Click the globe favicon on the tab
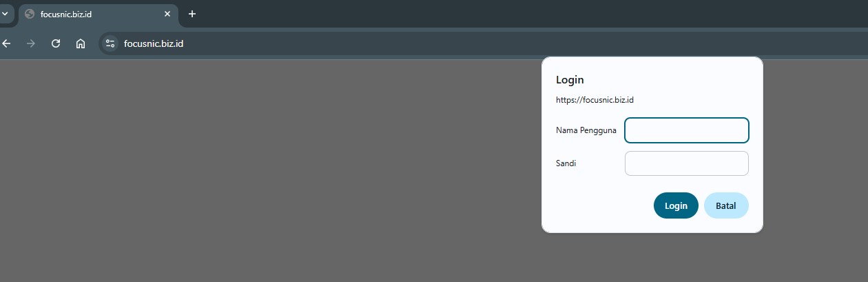The image size is (868, 282). click(30, 14)
